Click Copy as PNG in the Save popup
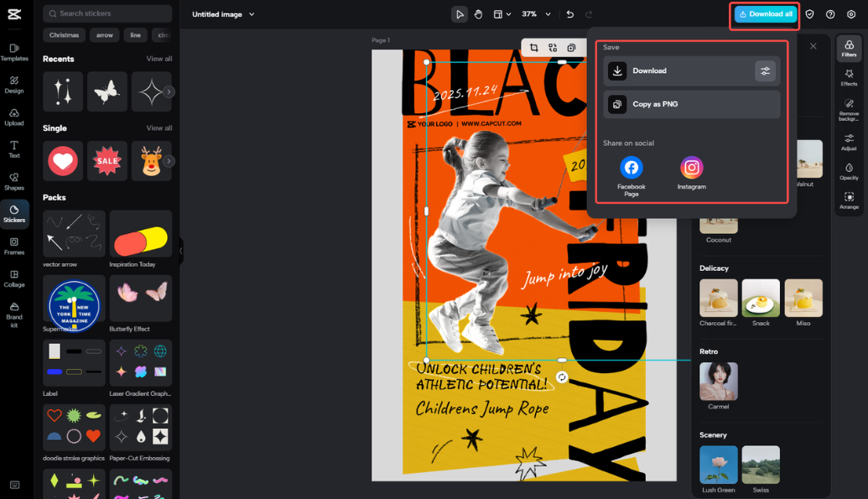 point(691,104)
